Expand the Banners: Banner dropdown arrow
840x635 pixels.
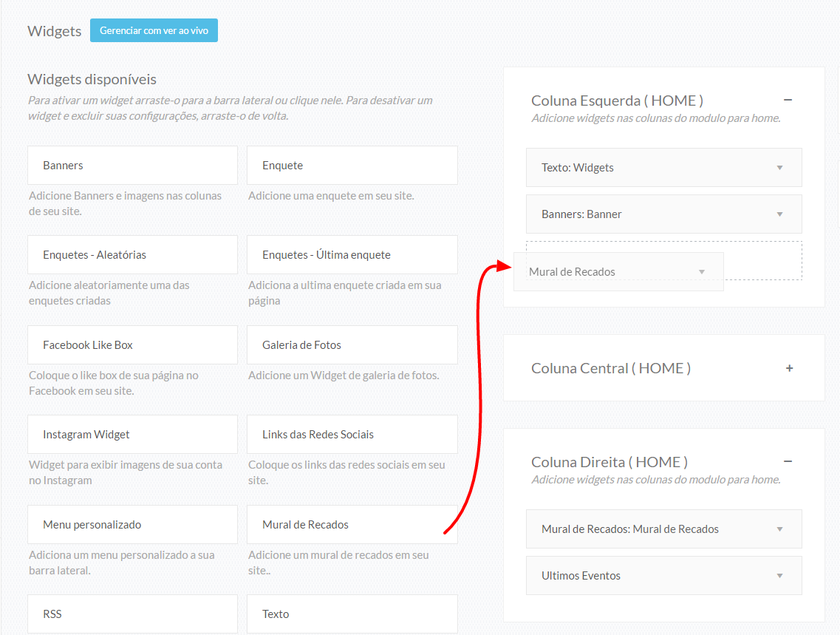pyautogui.click(x=780, y=214)
